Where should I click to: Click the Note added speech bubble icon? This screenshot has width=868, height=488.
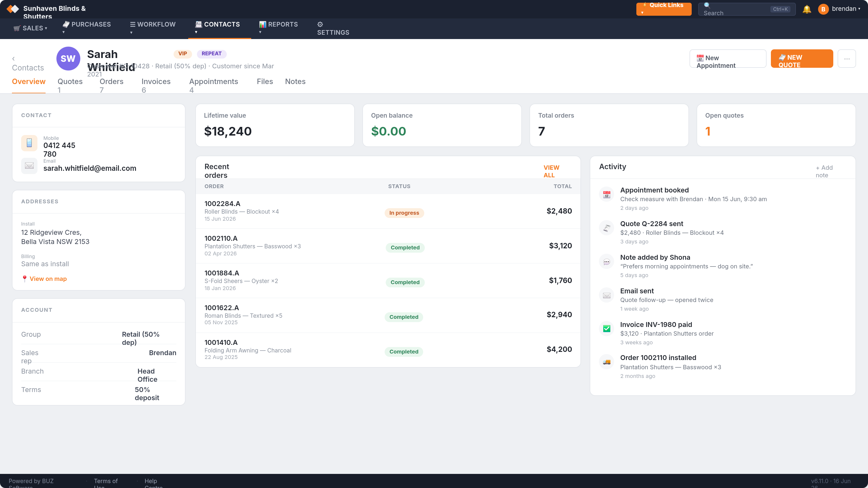[607, 262]
